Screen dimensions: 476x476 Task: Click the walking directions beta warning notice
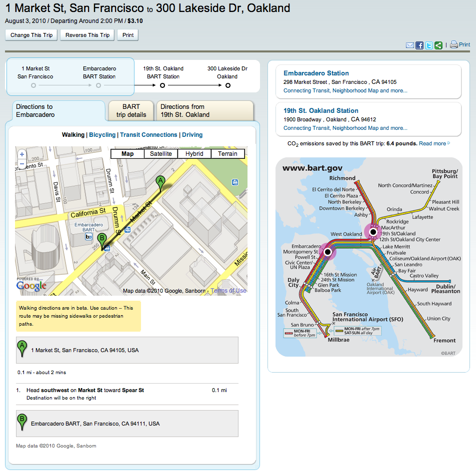78,316
